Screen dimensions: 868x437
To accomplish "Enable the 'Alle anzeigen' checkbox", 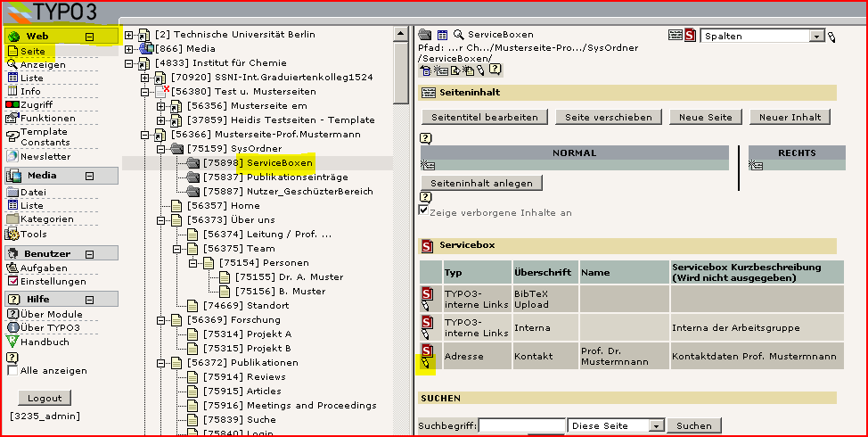I will (12, 371).
